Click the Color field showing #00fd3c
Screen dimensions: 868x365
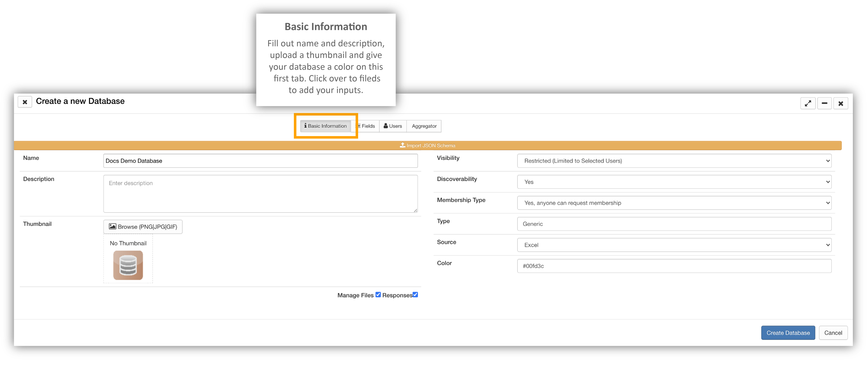click(x=674, y=266)
